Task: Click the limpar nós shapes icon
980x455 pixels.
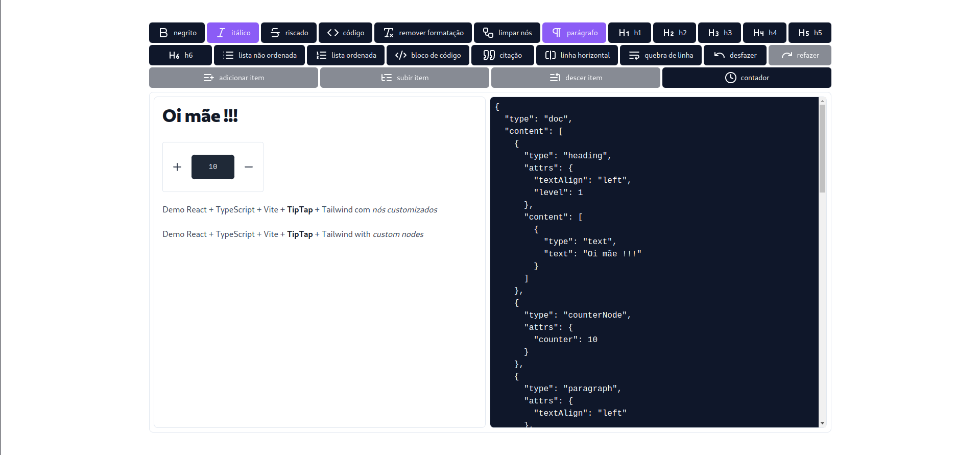Action: [x=488, y=33]
